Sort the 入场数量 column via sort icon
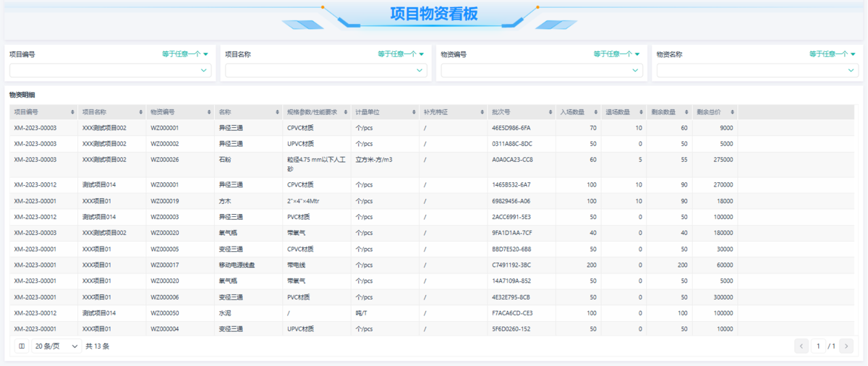Viewport: 868px width, 366px height. 596,112
